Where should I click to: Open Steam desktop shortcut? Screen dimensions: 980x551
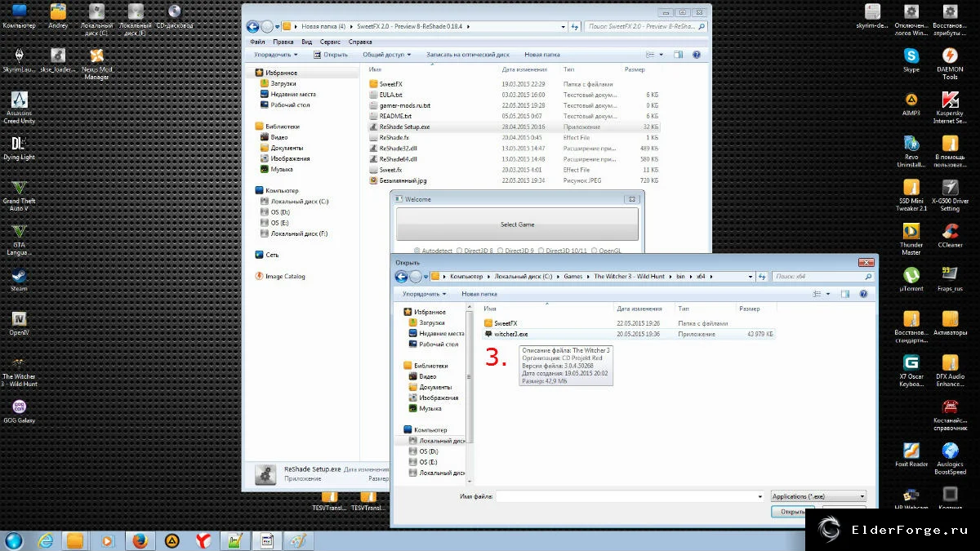tap(19, 280)
